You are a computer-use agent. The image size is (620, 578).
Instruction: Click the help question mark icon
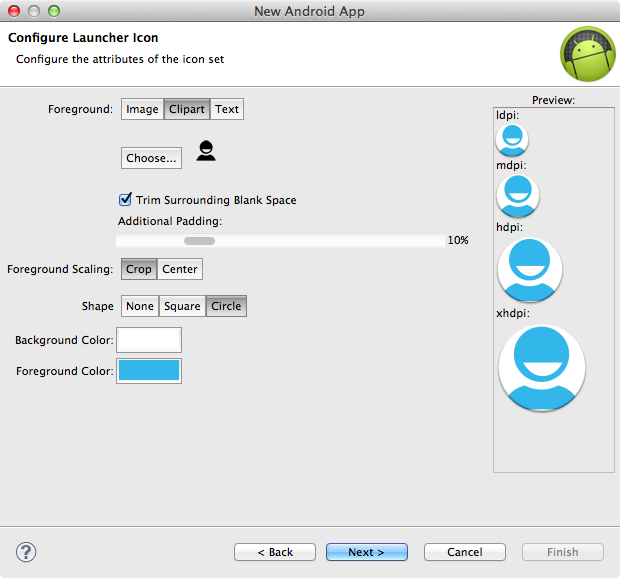tap(27, 552)
